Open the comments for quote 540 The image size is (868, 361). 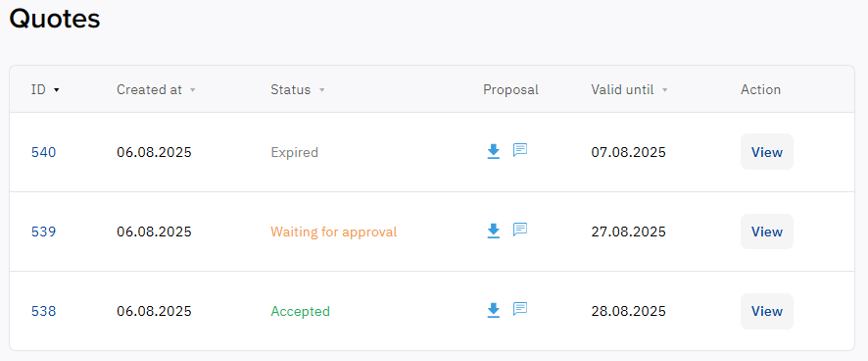pos(520,150)
